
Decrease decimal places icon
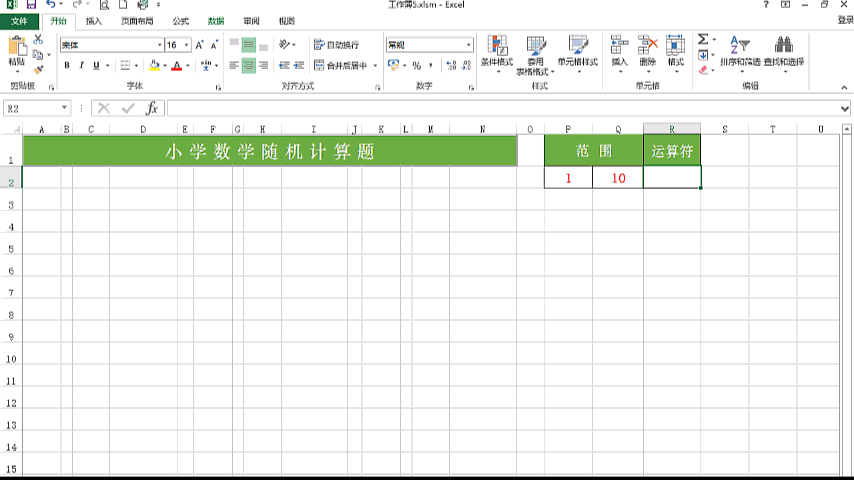point(466,65)
